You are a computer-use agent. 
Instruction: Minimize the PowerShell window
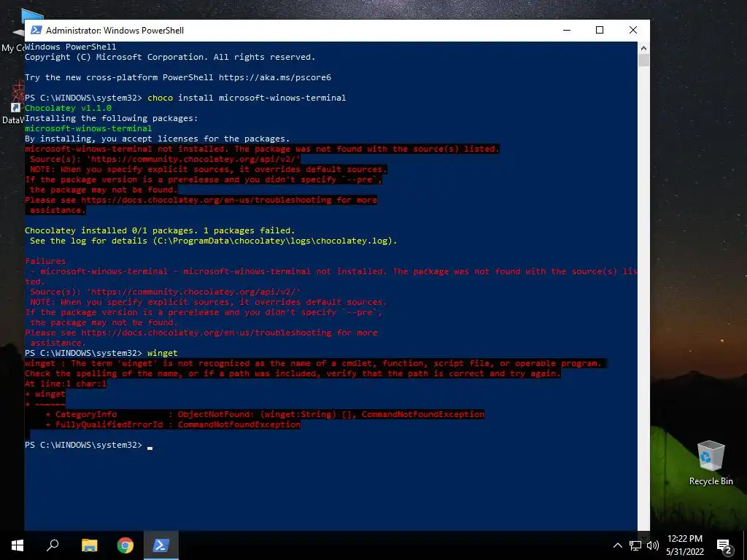(566, 30)
